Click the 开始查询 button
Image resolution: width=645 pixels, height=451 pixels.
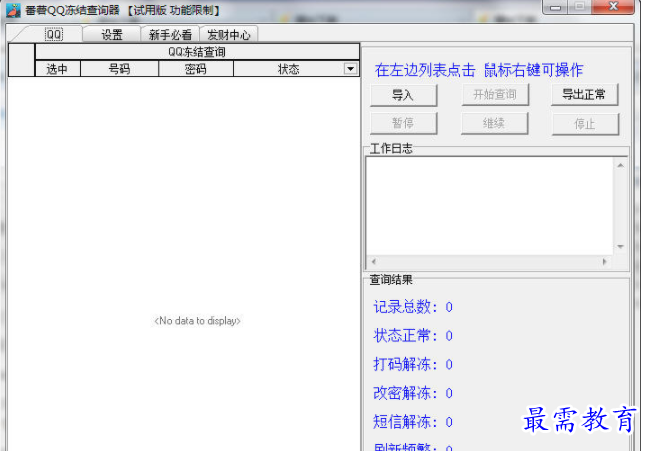click(x=495, y=95)
